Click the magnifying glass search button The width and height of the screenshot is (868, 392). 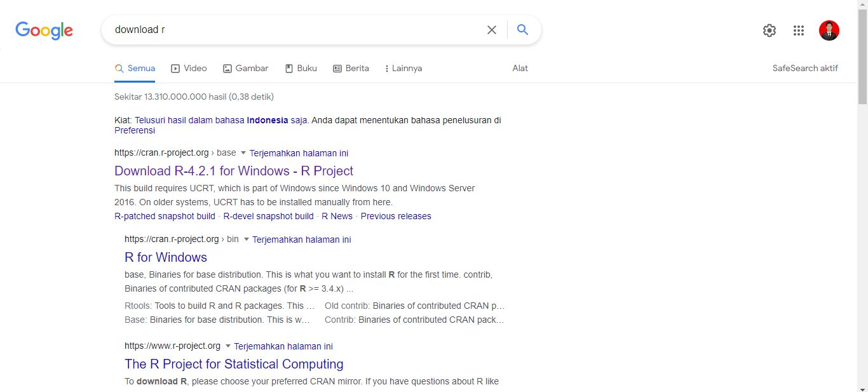pos(522,30)
